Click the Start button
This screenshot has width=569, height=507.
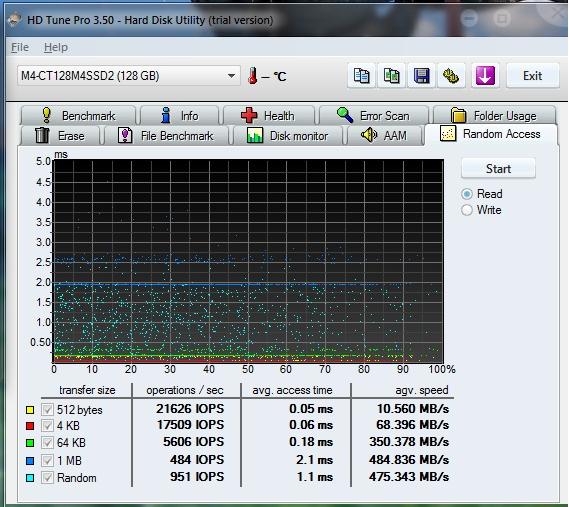tap(498, 168)
